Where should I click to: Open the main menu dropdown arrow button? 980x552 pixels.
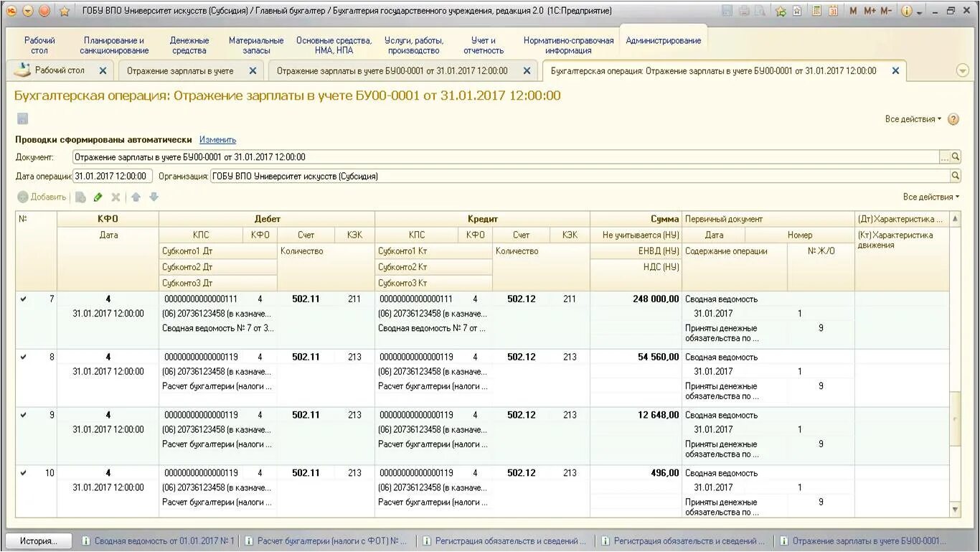tap(27, 11)
